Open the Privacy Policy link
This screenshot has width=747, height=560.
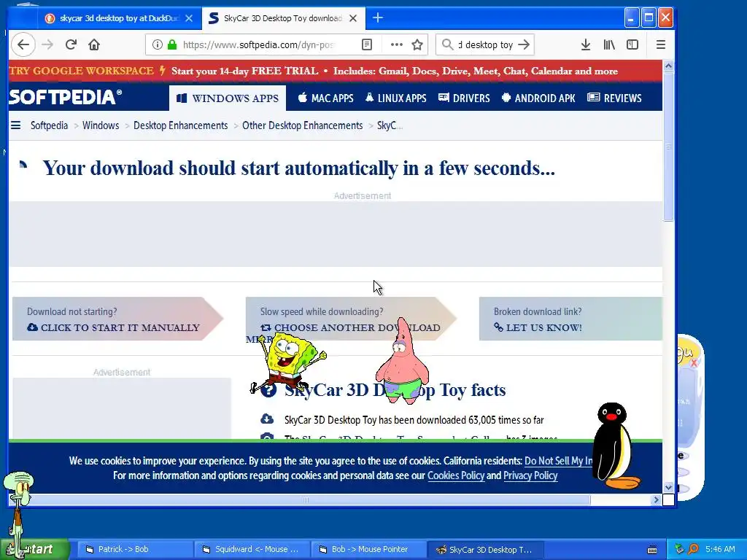(530, 475)
